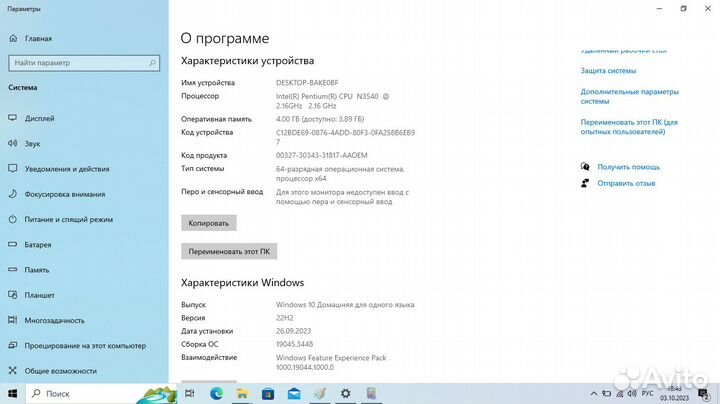Switch РУС input language indicator
Viewport: 720px width, 404px height.
click(x=647, y=394)
